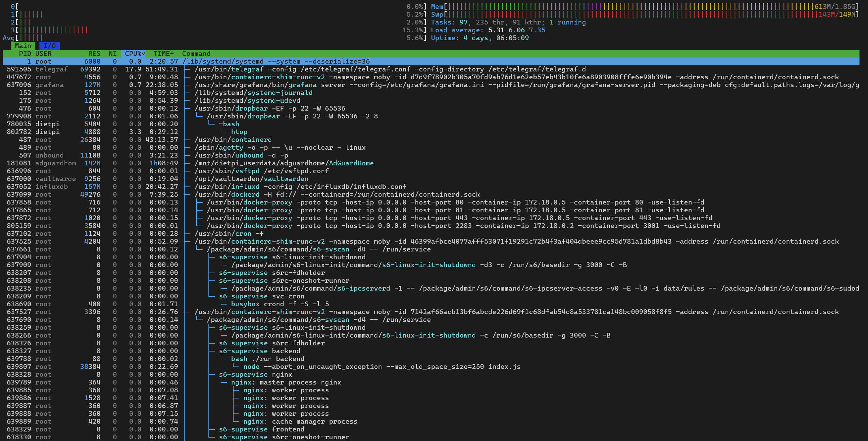Switch to the I/O tab
This screenshot has height=441, width=868.
50,46
